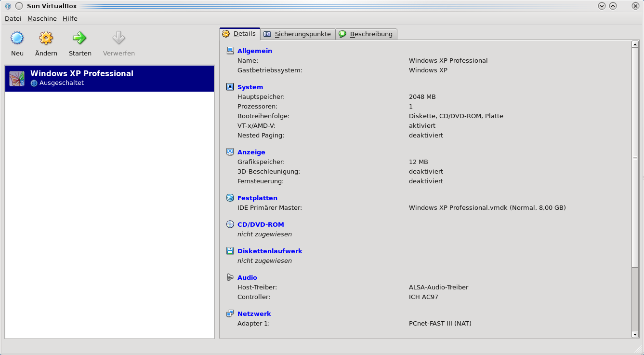Image resolution: width=644 pixels, height=355 pixels.
Task: Click the Ändern settings gear icon
Action: pyautogui.click(x=46, y=38)
